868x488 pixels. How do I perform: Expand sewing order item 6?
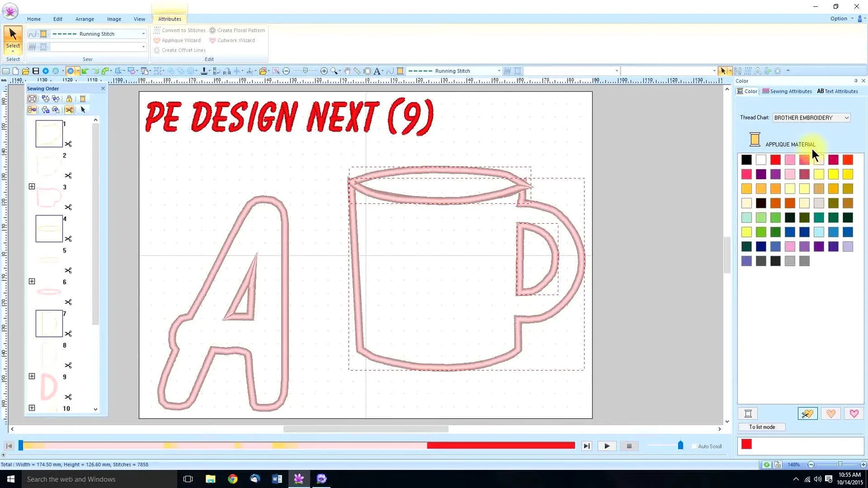coord(32,281)
